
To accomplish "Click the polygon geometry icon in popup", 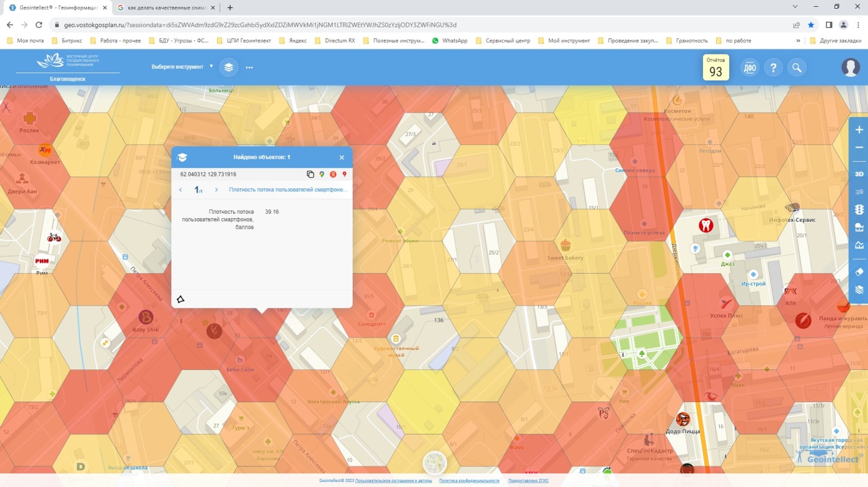I will (x=180, y=299).
